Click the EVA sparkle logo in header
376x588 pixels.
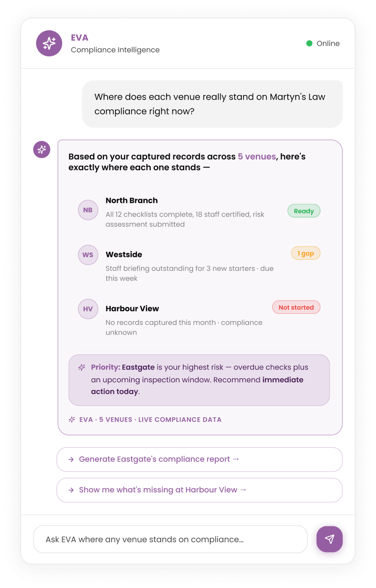pyautogui.click(x=49, y=43)
